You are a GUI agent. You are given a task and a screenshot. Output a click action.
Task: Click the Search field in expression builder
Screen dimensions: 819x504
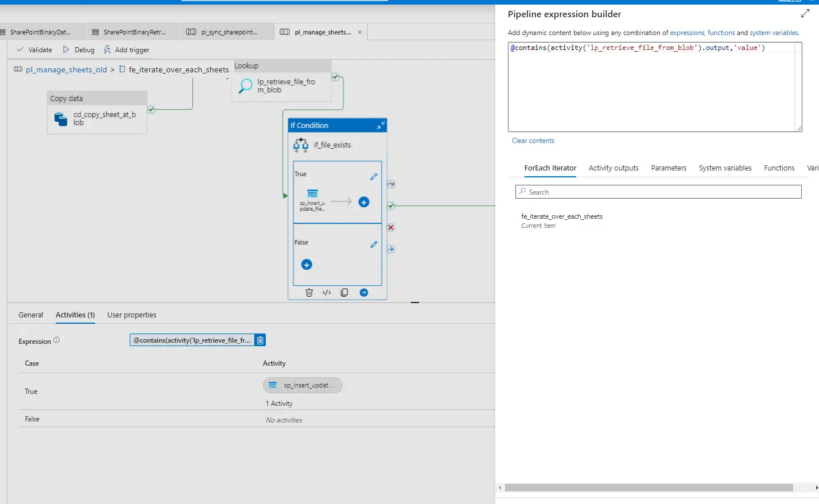(x=658, y=192)
